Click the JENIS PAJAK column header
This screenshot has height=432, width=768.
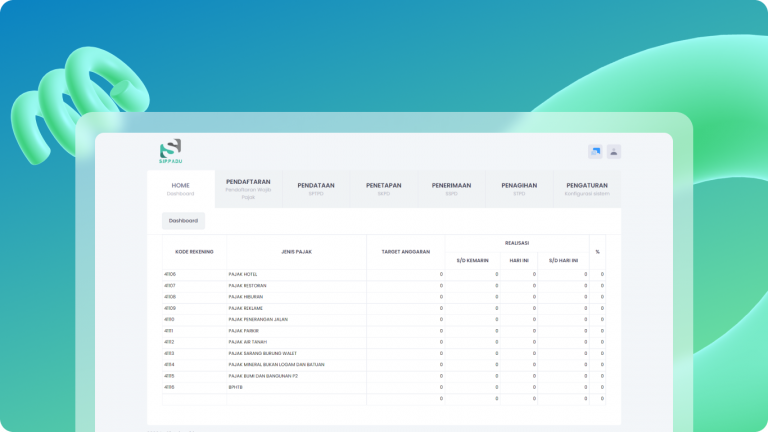click(296, 252)
